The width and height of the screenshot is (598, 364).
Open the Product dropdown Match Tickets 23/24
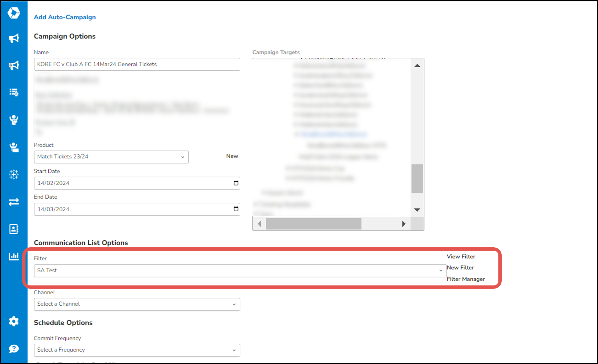pos(111,157)
